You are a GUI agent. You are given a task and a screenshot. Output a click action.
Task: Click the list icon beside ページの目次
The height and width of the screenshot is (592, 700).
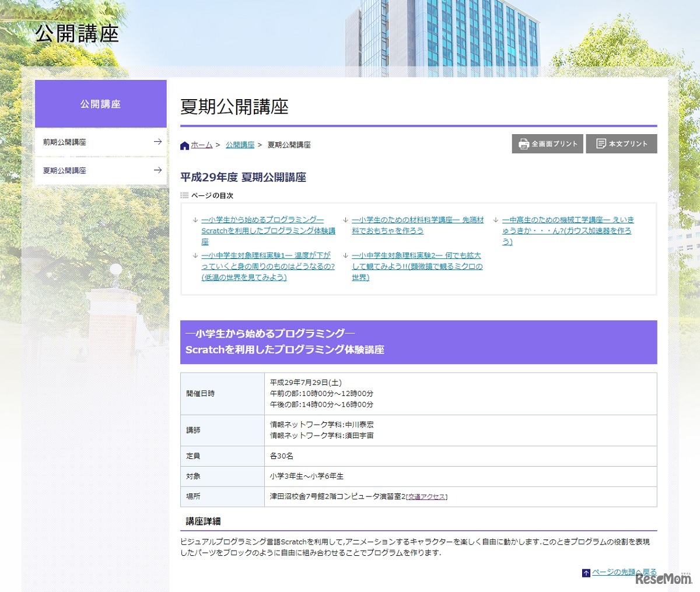[x=184, y=195]
